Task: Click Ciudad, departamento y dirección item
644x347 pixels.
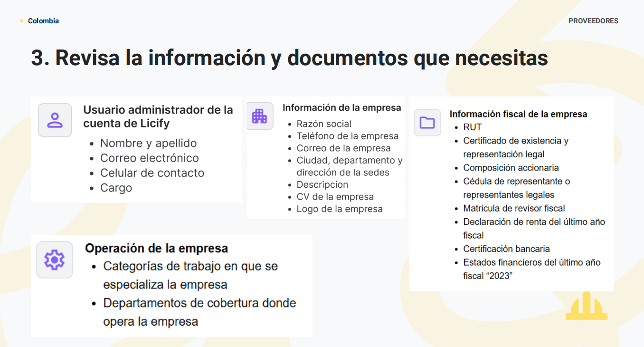Action: pyautogui.click(x=350, y=166)
